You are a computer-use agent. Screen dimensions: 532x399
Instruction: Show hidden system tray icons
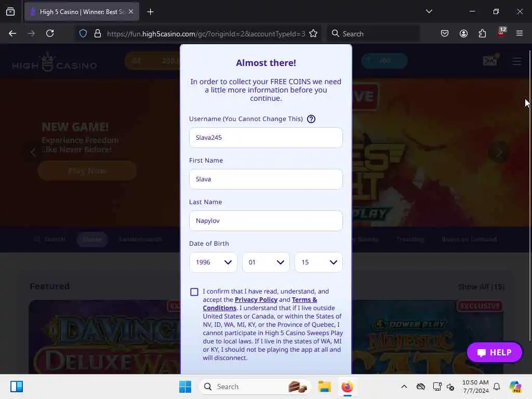pyautogui.click(x=404, y=387)
